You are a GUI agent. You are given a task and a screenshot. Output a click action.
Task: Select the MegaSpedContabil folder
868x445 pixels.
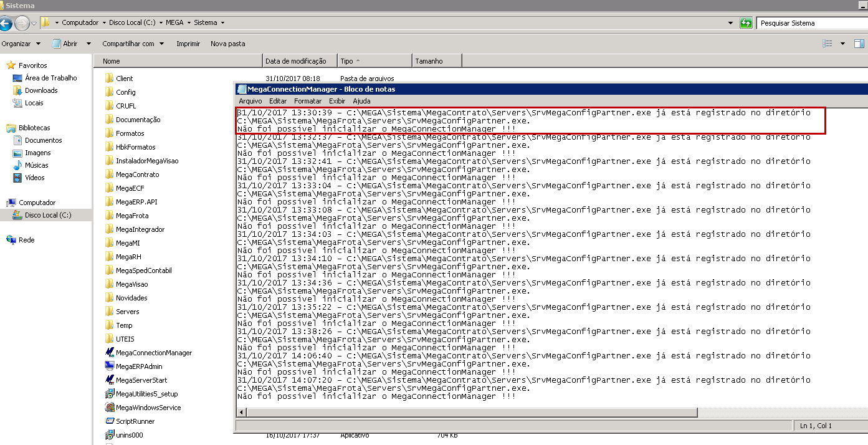[143, 270]
